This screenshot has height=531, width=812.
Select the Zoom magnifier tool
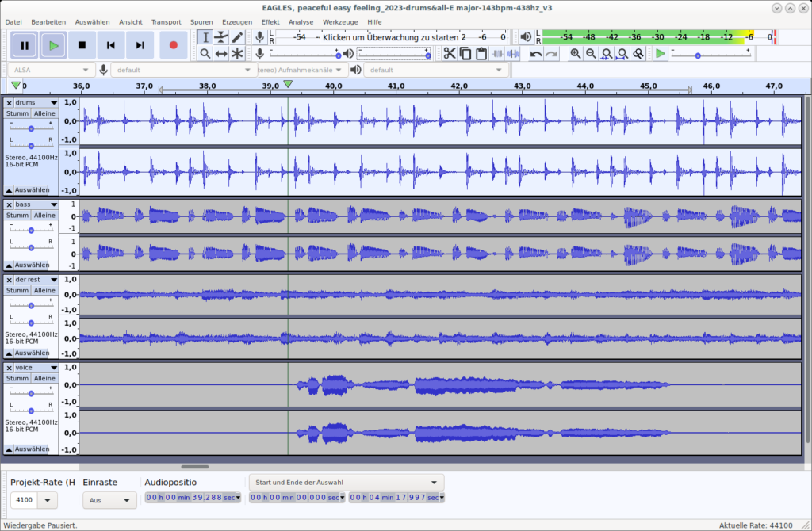pos(205,53)
